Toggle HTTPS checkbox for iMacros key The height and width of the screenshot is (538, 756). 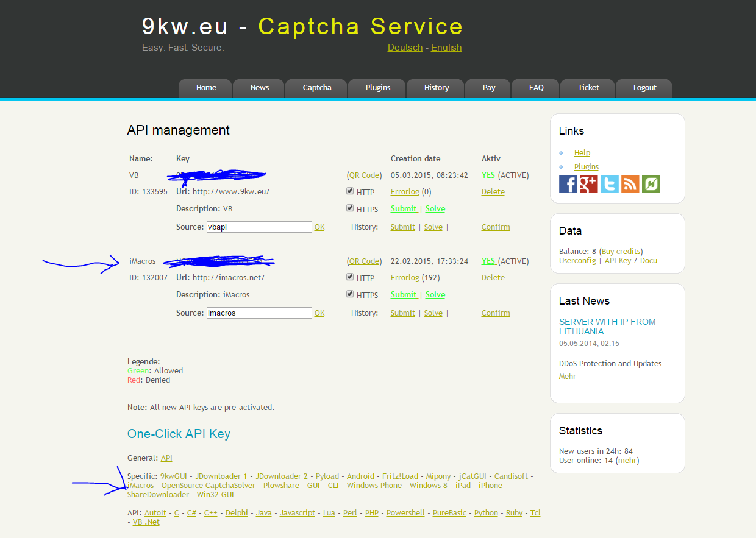click(350, 294)
